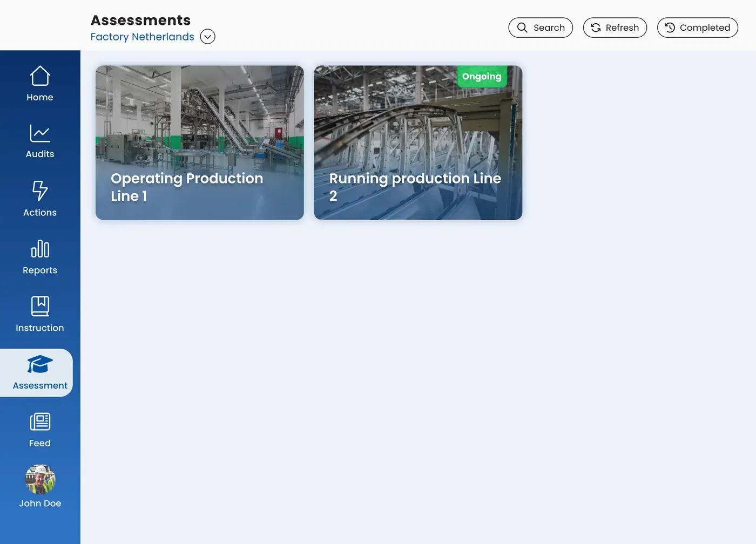756x544 pixels.
Task: Click the Reports label in sidebar
Action: [x=40, y=270]
